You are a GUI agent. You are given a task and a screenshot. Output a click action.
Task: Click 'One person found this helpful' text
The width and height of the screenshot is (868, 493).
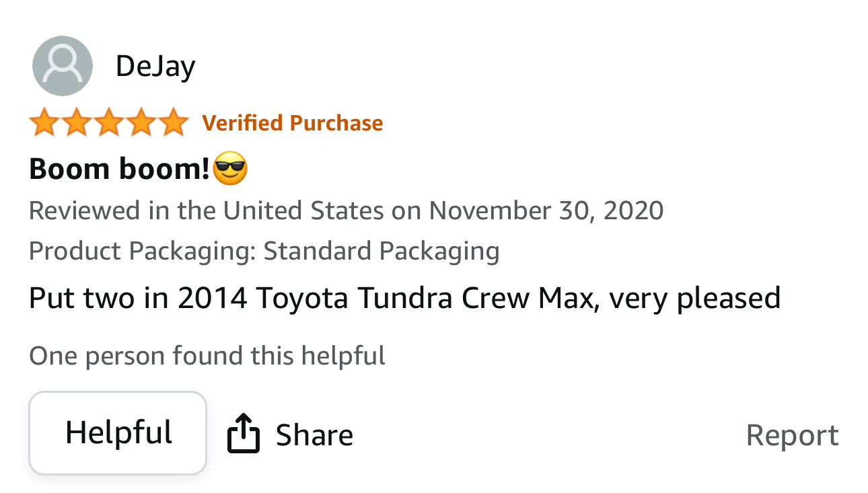[207, 356]
